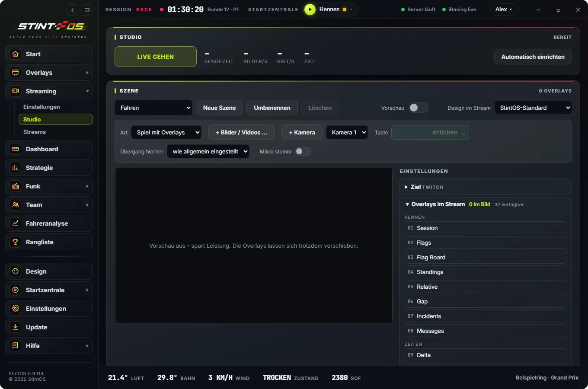Viewport: 588px width, 389px height.
Task: Select the Studio submenu item
Action: pos(55,119)
